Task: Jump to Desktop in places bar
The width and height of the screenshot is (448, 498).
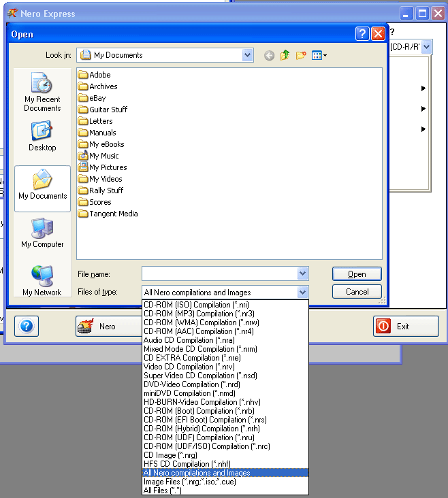Action: pos(42,136)
